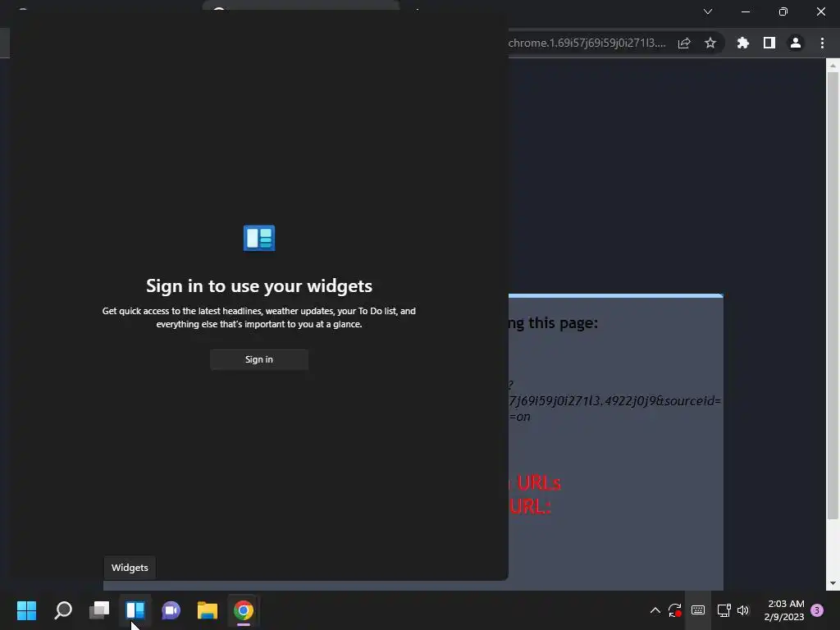840x630 pixels.
Task: Open Task View on the taskbar
Action: (99, 610)
